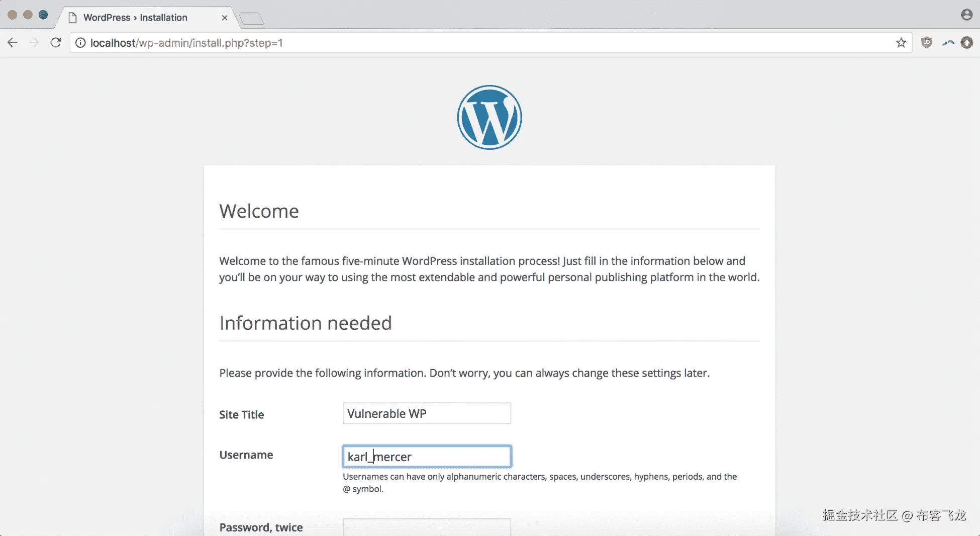Click the round dark extension icon at toolbar end
The height and width of the screenshot is (536, 980).
click(x=967, y=43)
